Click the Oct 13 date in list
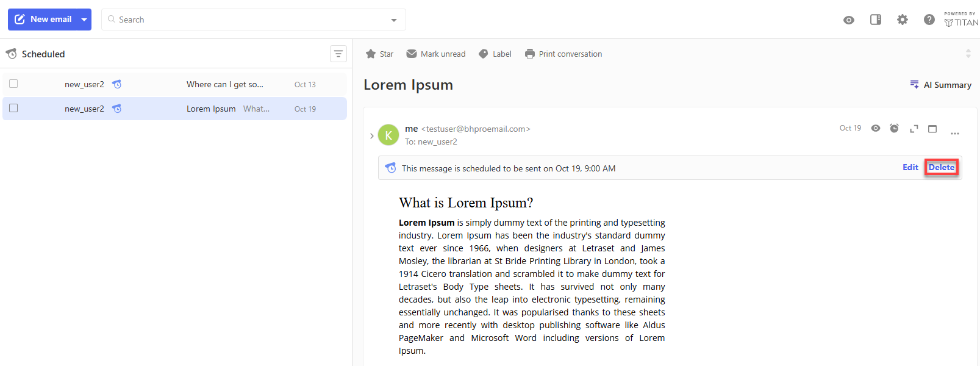Viewport: 980px width, 366px height. click(305, 85)
